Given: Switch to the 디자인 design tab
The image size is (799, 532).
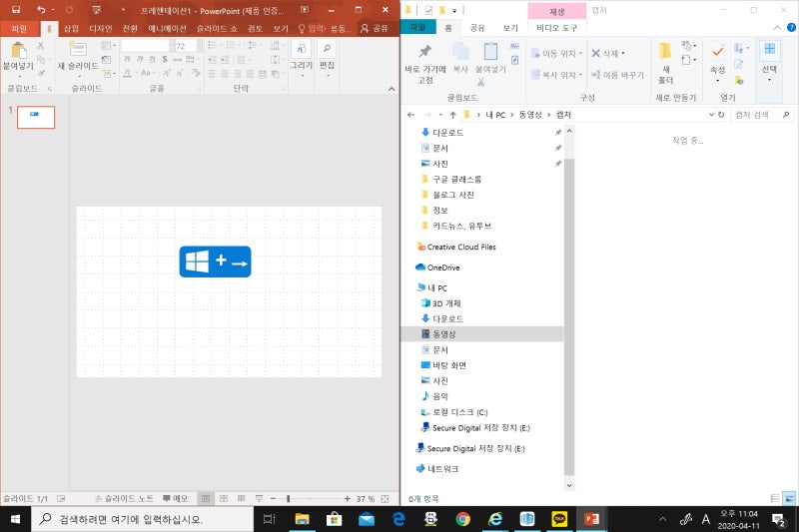Looking at the screenshot, I should [101, 29].
